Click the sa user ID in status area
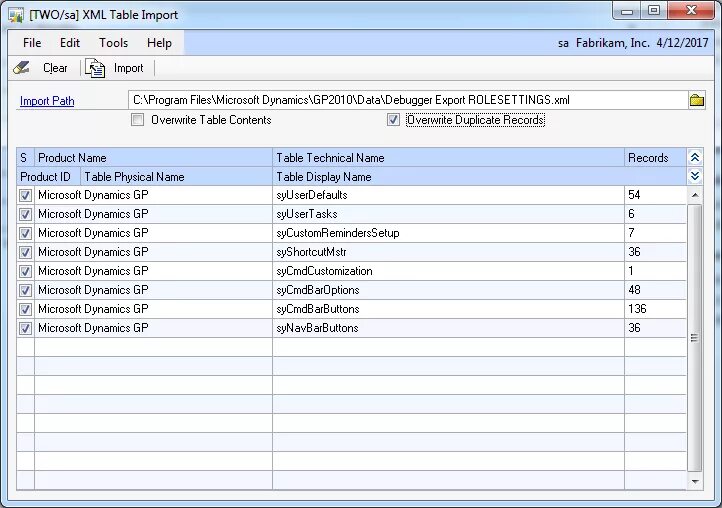The height and width of the screenshot is (508, 722). (x=563, y=44)
